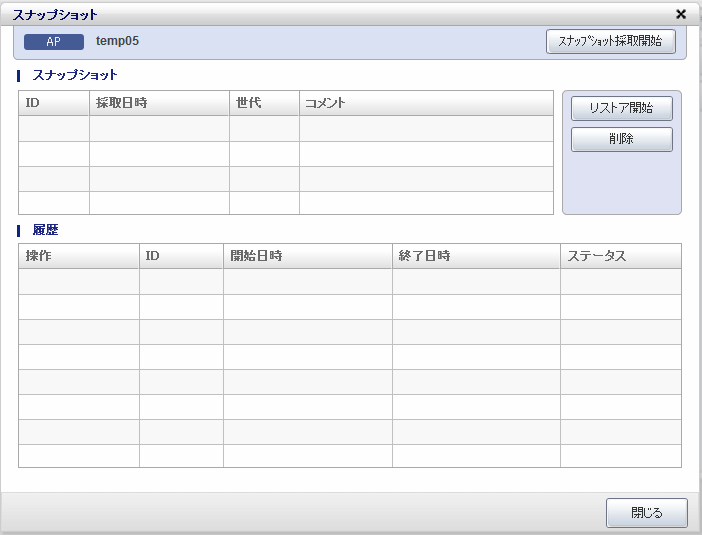The height and width of the screenshot is (535, 702).
Task: Sort by 開始日時 column header
Action: [308, 256]
